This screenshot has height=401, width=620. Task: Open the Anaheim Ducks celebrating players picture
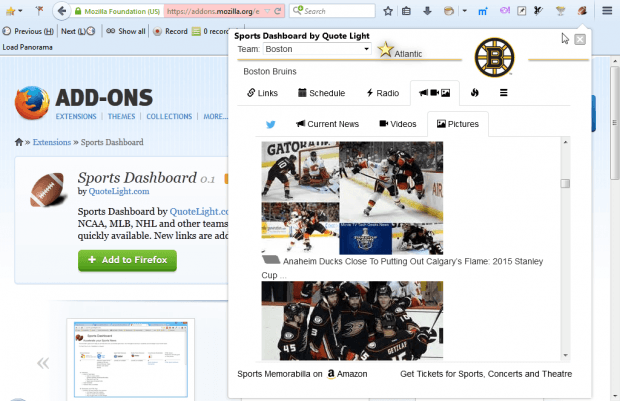352,320
